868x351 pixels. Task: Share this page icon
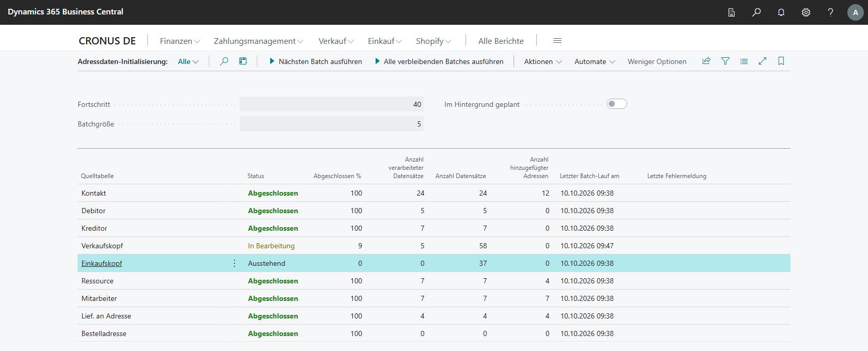[706, 61]
